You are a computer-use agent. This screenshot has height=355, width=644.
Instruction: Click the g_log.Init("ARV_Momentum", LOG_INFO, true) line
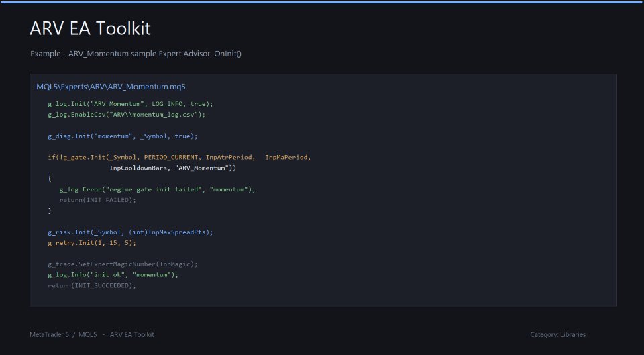tap(131, 104)
